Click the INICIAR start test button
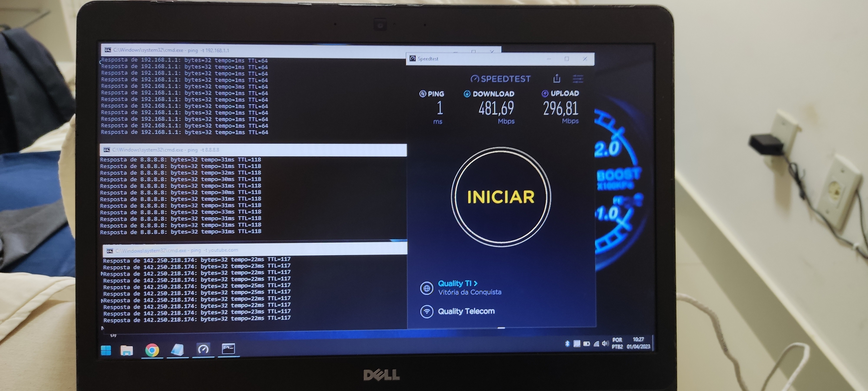 click(501, 197)
